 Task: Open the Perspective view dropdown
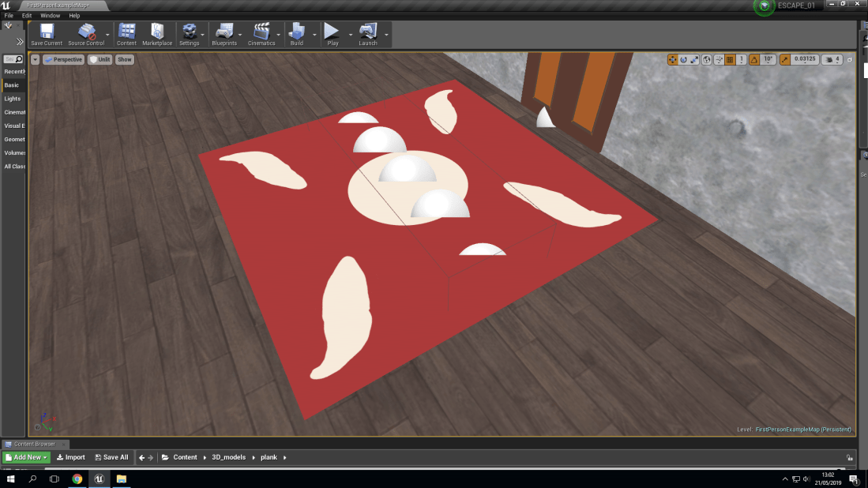pos(62,58)
